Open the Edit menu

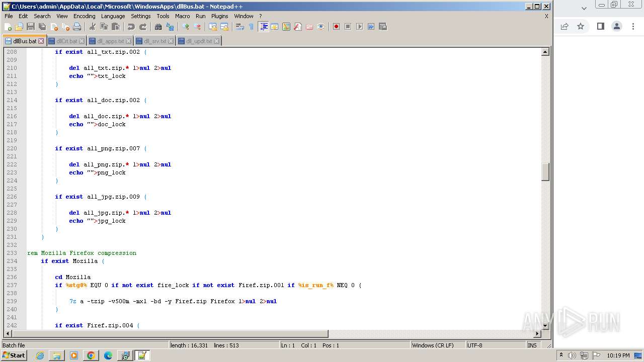(x=23, y=16)
